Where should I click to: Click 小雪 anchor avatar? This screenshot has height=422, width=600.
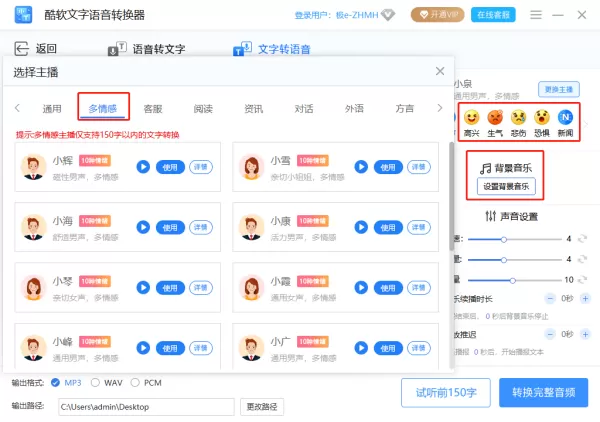(251, 167)
